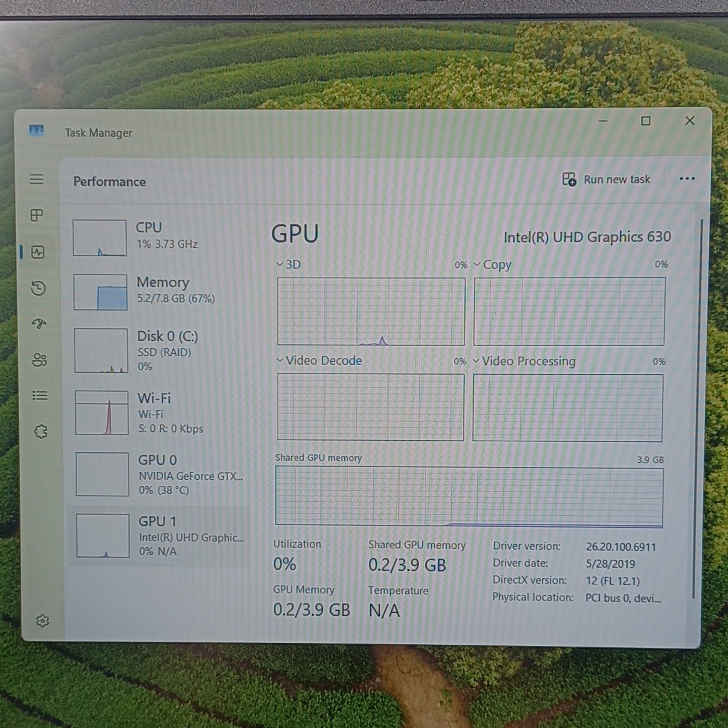Click GPU 0 0% (38 °C) text

[164, 490]
